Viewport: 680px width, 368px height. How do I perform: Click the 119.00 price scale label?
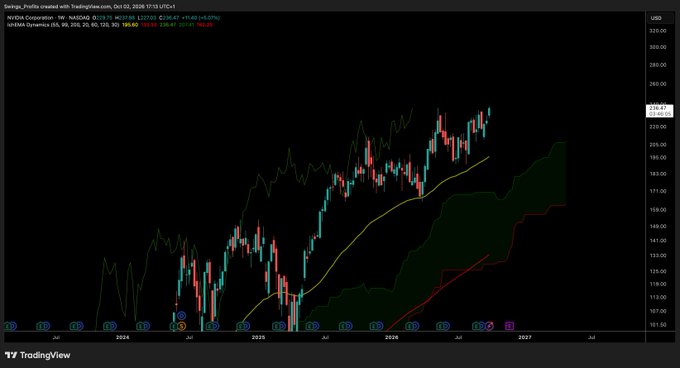point(658,284)
